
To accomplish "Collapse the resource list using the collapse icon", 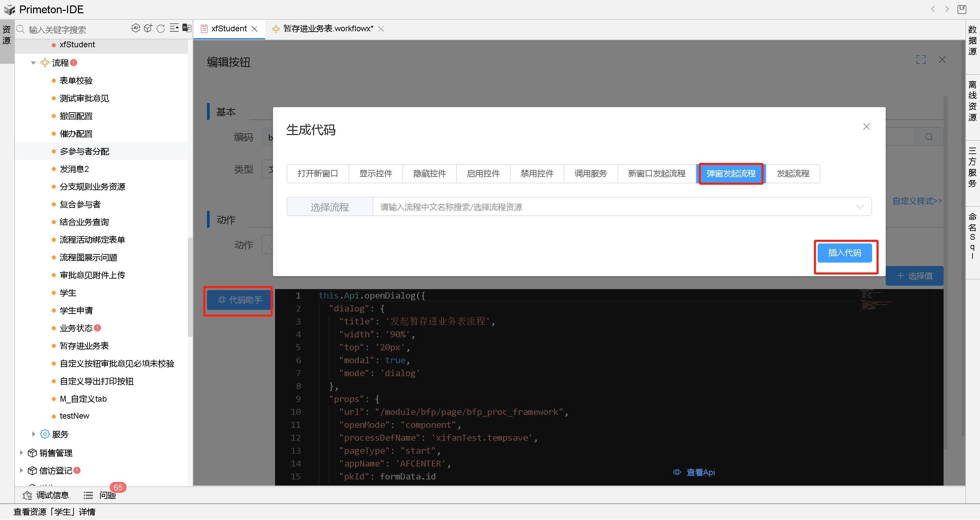I will [x=174, y=28].
